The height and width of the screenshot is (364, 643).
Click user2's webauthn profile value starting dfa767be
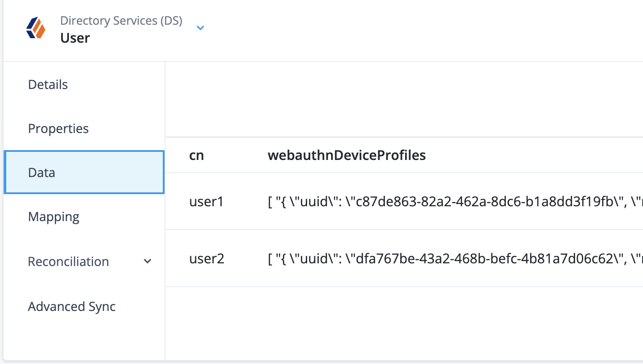455,259
